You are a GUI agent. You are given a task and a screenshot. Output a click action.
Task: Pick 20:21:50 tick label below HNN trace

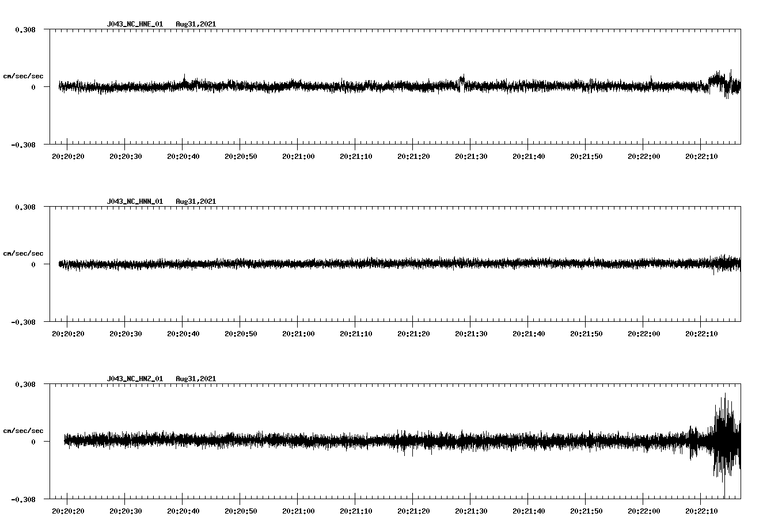(586, 333)
